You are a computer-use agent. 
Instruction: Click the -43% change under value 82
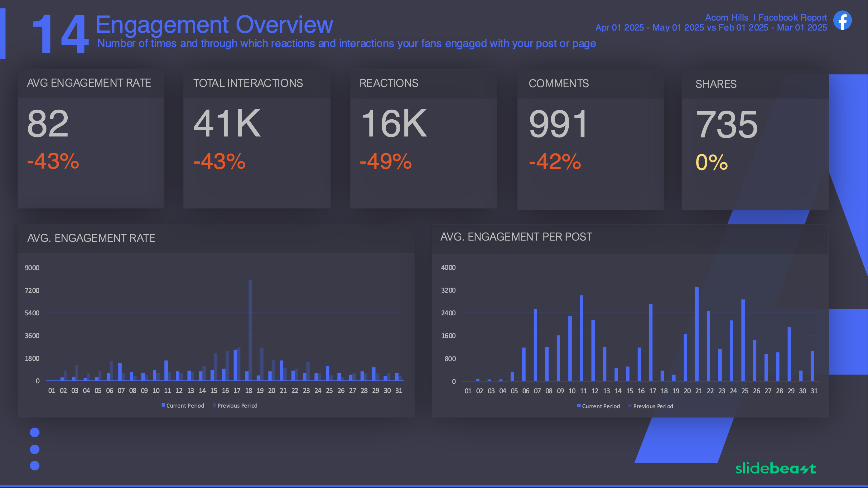(53, 161)
